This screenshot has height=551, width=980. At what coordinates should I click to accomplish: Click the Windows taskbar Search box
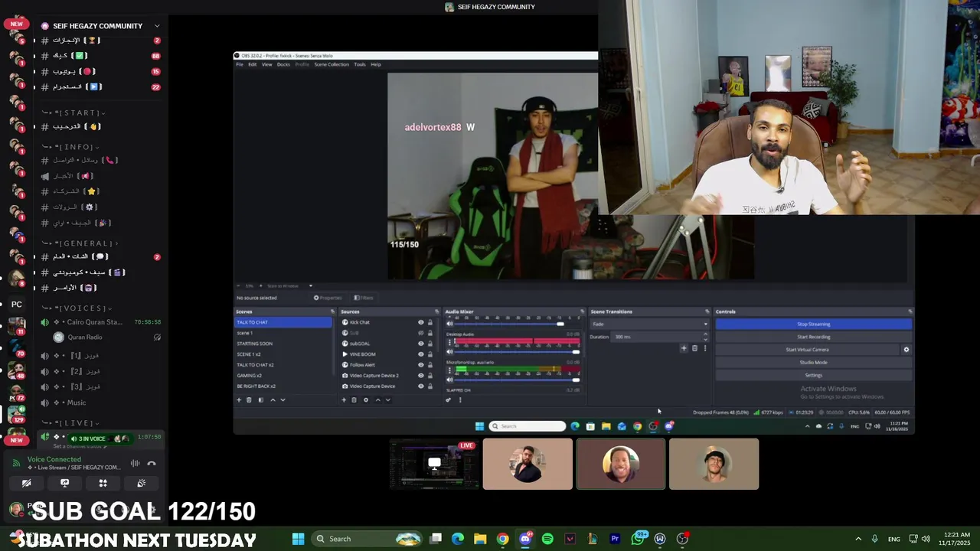367,539
